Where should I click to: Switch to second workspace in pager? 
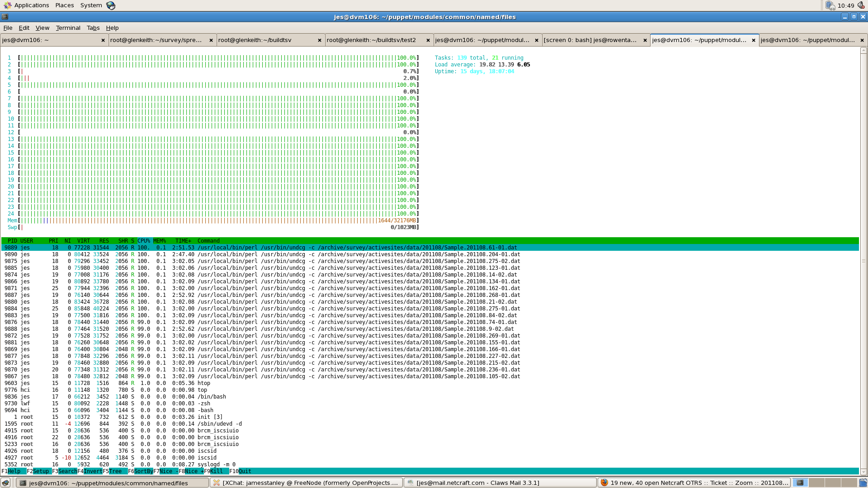[816, 483]
